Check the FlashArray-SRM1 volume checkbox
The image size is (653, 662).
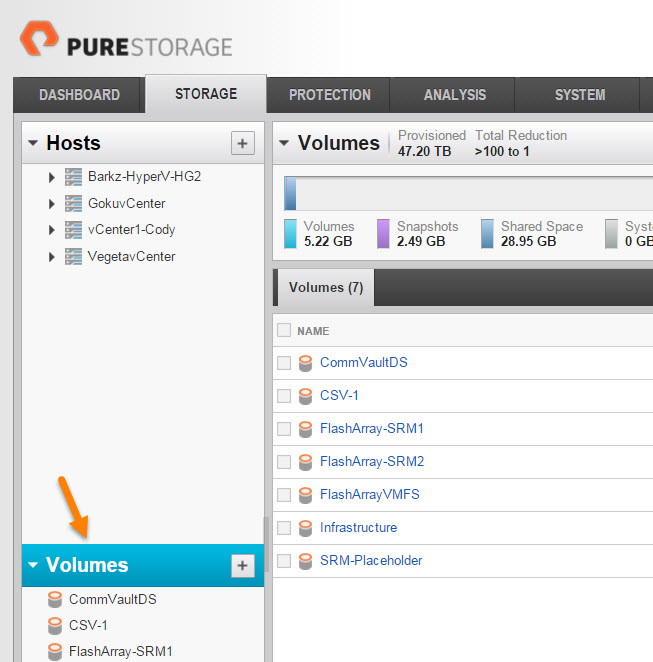(x=284, y=429)
